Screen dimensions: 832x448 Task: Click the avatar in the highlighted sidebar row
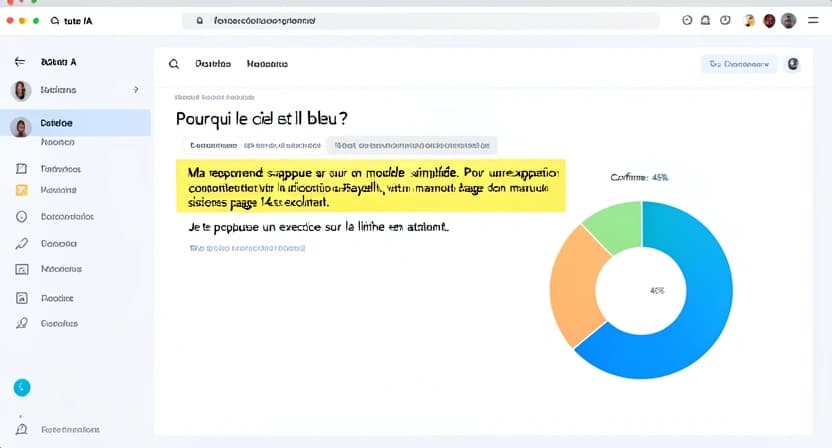[x=21, y=127]
